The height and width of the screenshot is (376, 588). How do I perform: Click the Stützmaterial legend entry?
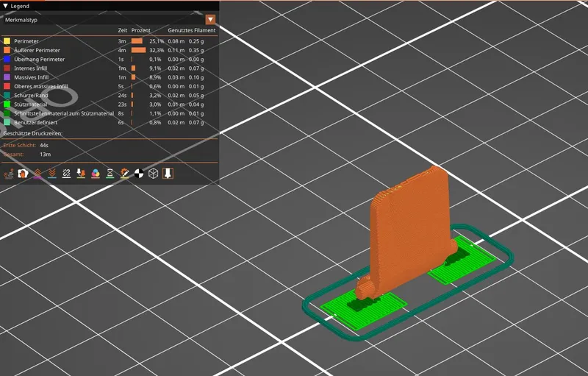coord(31,104)
